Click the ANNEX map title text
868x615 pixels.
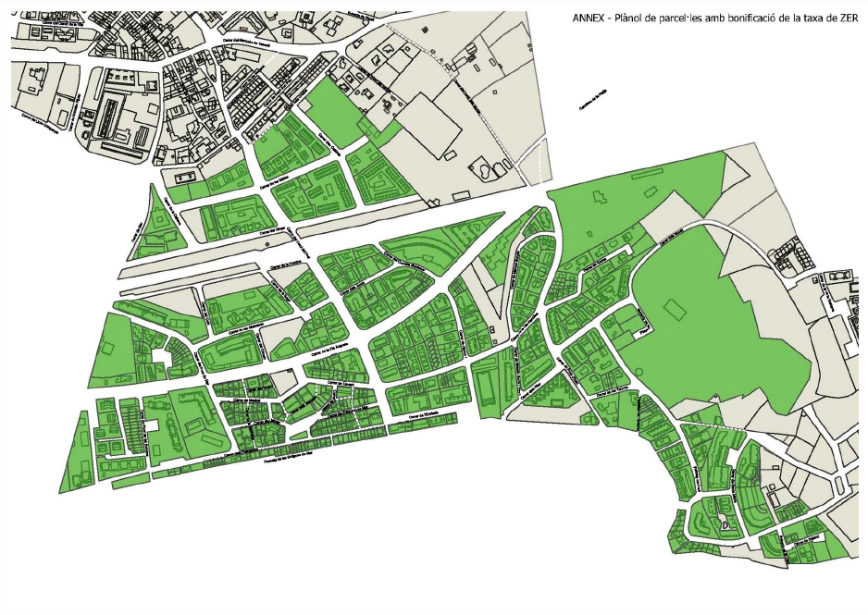click(x=715, y=15)
